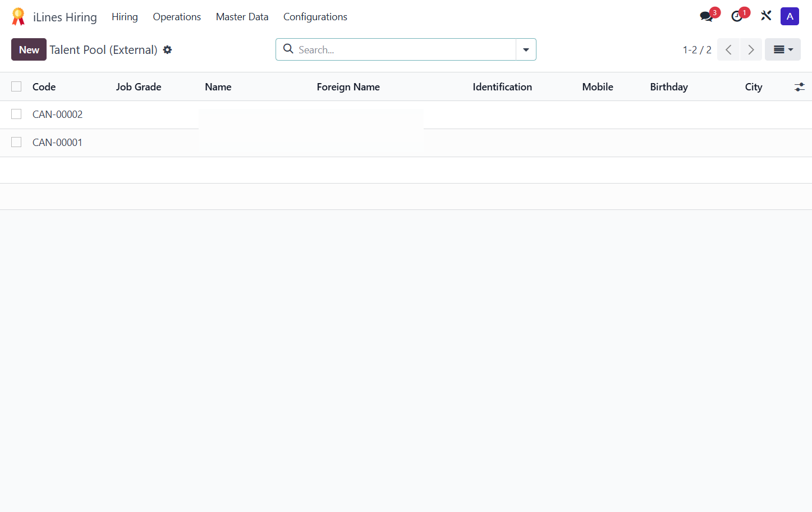Go to previous page of records
The image size is (812, 512).
(x=728, y=49)
